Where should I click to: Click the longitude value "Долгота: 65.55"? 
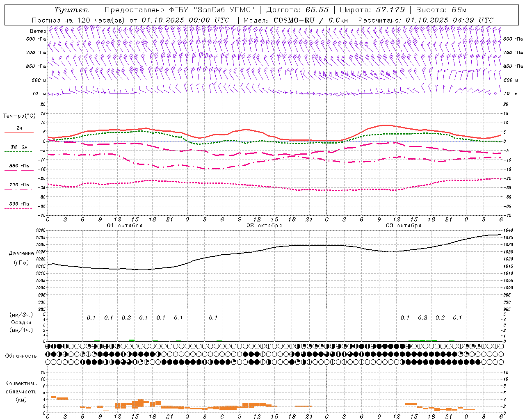click(297, 10)
